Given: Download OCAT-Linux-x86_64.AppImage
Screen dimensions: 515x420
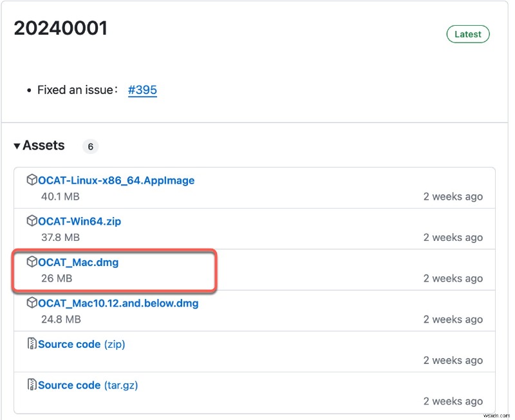Looking at the screenshot, I should click(117, 180).
